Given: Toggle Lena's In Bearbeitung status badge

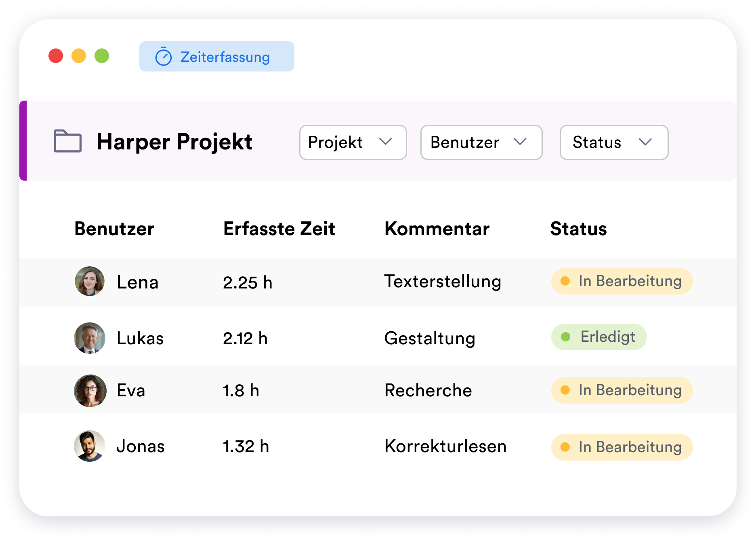Looking at the screenshot, I should pos(622,281).
